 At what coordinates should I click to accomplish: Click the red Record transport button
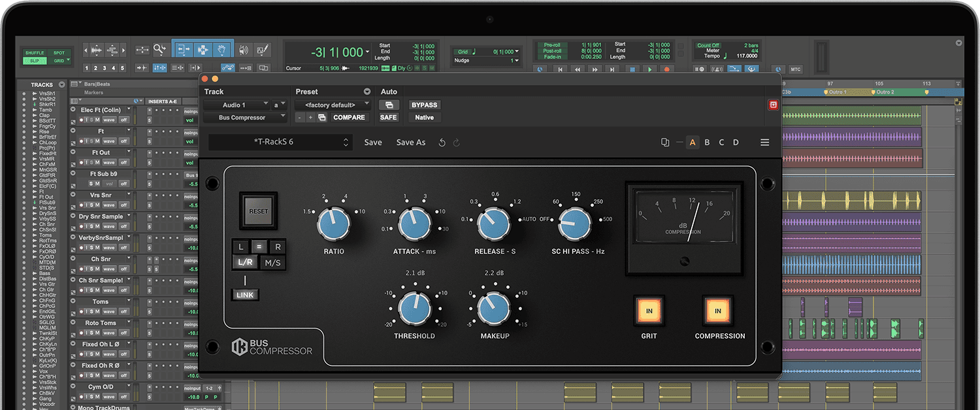(x=666, y=69)
